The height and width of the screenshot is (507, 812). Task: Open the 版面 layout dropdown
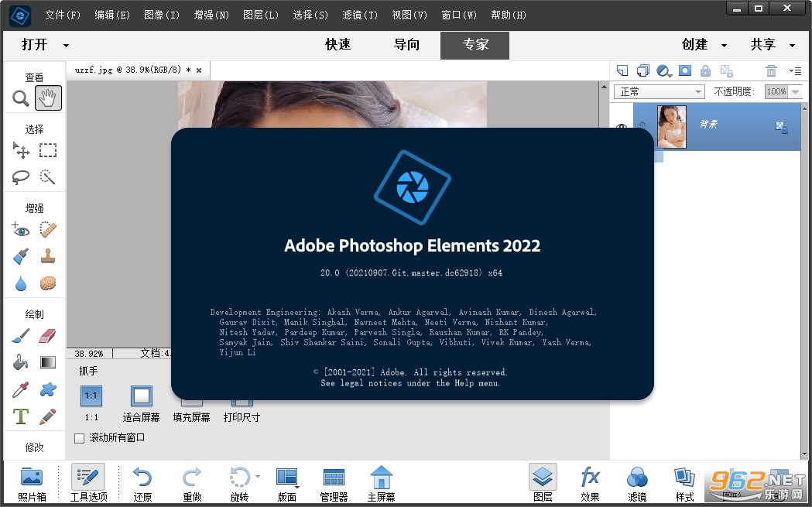(287, 483)
